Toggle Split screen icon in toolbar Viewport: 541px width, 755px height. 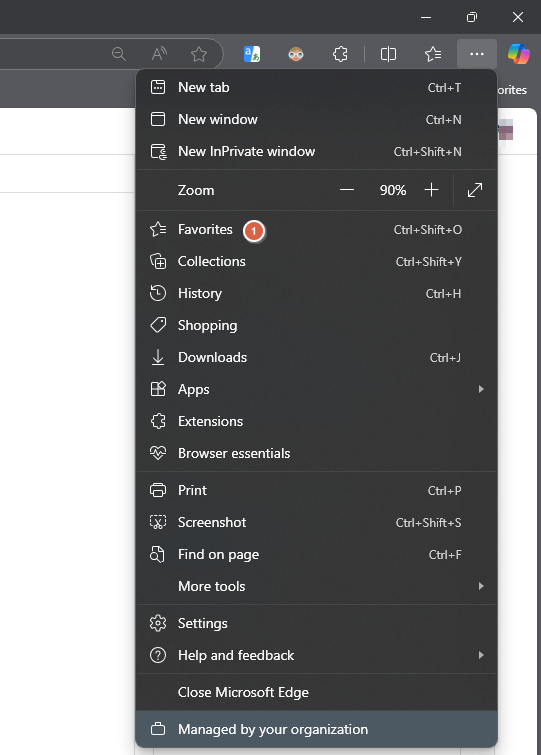point(388,54)
